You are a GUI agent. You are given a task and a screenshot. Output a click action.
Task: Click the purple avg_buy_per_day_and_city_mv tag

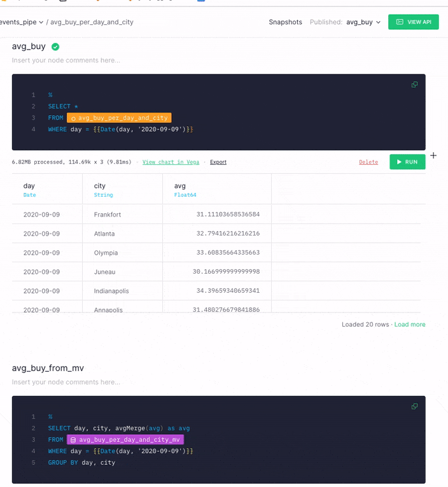click(x=125, y=439)
